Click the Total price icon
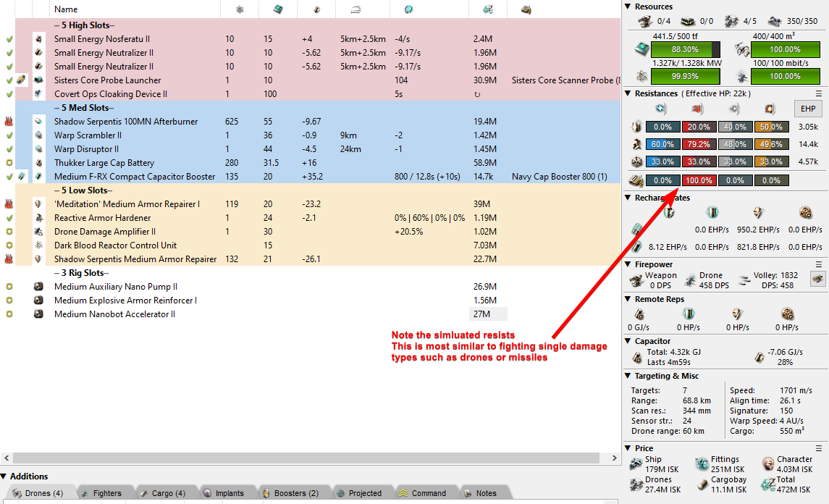 767,485
